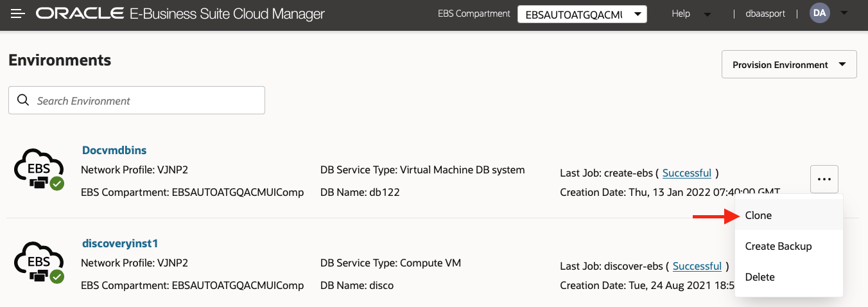The width and height of the screenshot is (868, 307).
Task: Click the DA user avatar icon
Action: pos(820,13)
